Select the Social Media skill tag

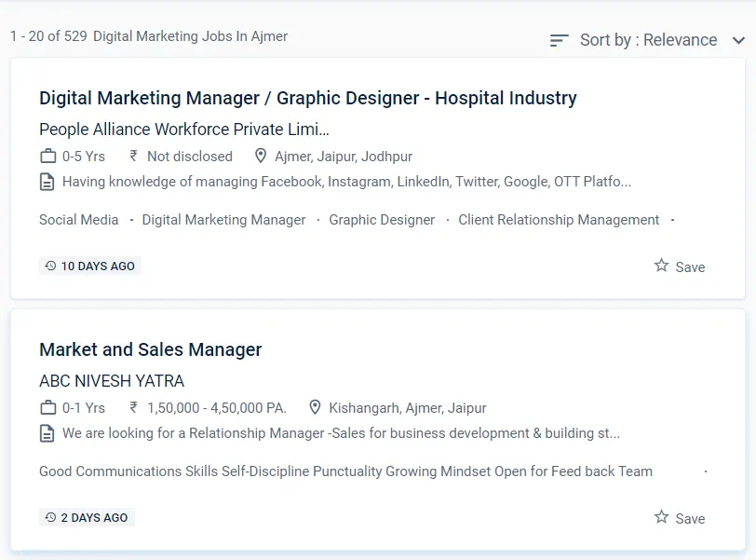[x=79, y=220]
